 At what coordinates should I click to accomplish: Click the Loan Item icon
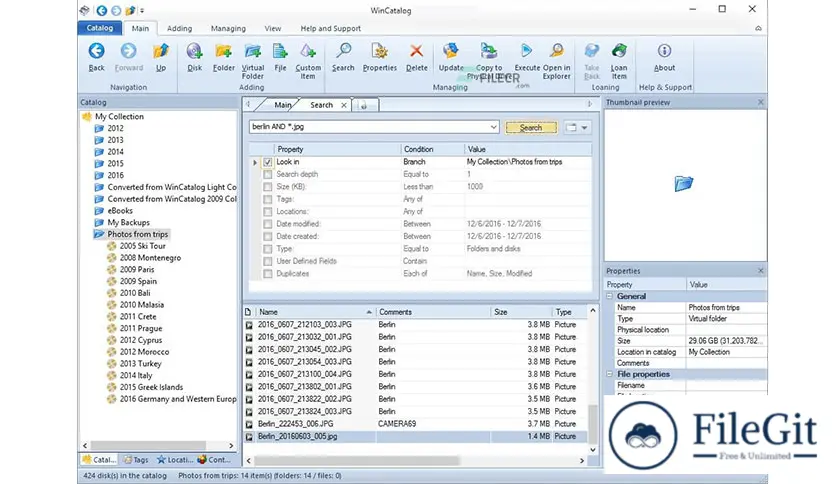pyautogui.click(x=619, y=51)
